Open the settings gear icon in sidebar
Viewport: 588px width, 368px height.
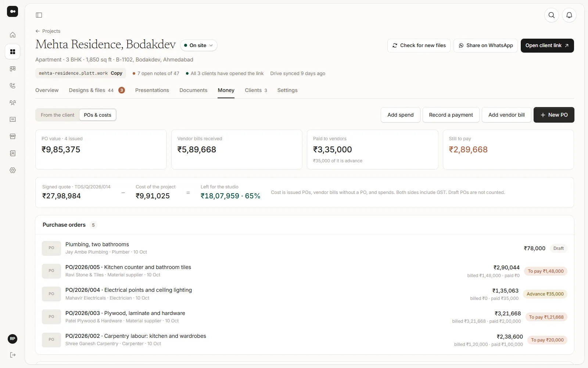tap(12, 170)
